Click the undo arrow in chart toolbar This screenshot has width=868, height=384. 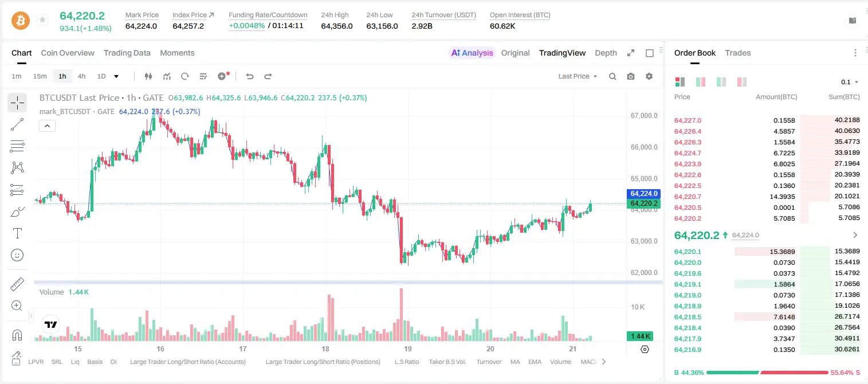[250, 76]
